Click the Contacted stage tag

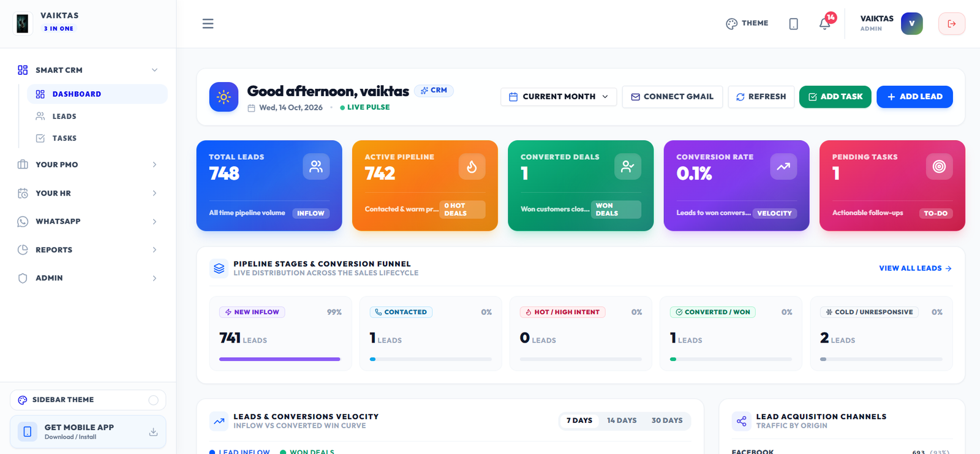pyautogui.click(x=401, y=312)
